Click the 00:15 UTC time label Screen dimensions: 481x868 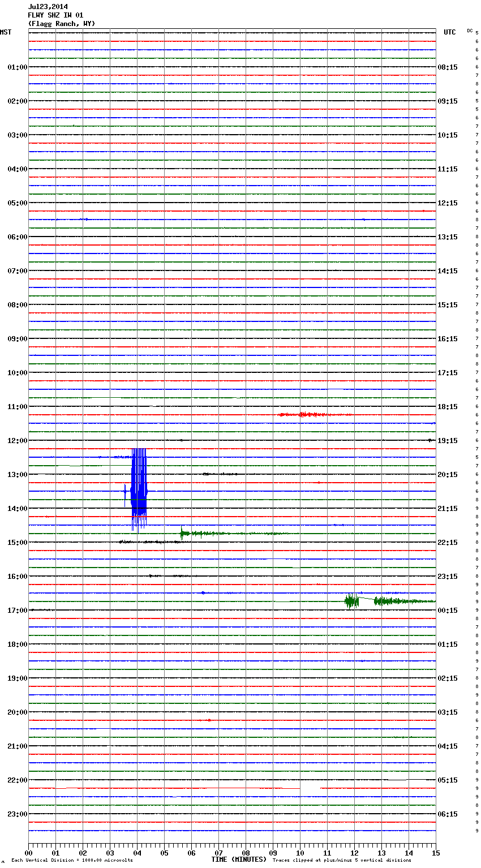pos(448,611)
